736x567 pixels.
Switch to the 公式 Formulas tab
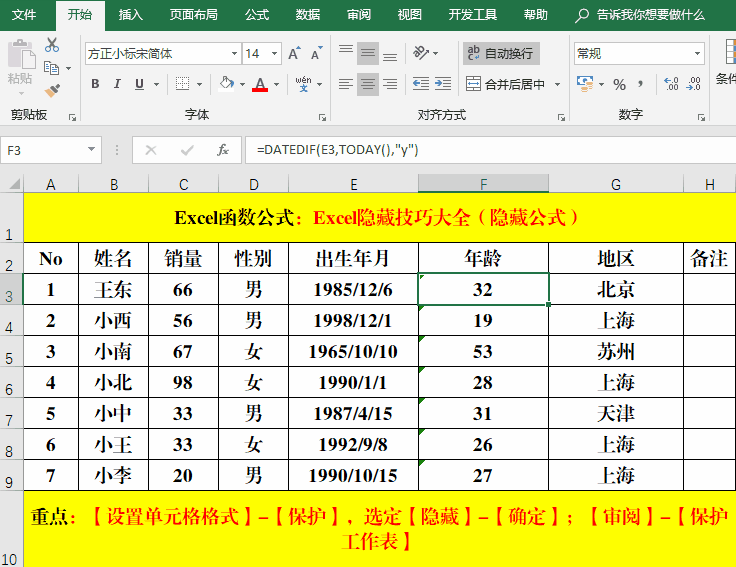(257, 15)
